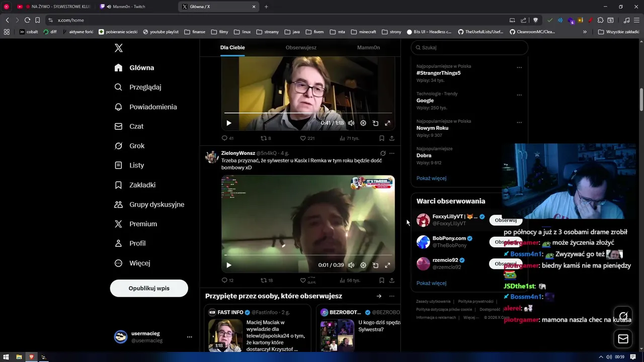Open BobPony.com profile

pyautogui.click(x=449, y=238)
